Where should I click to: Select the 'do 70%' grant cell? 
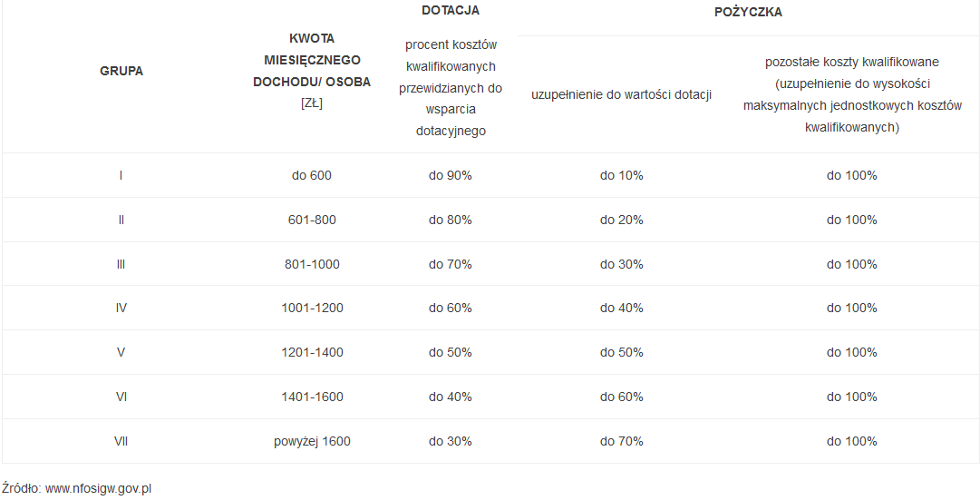(450, 265)
